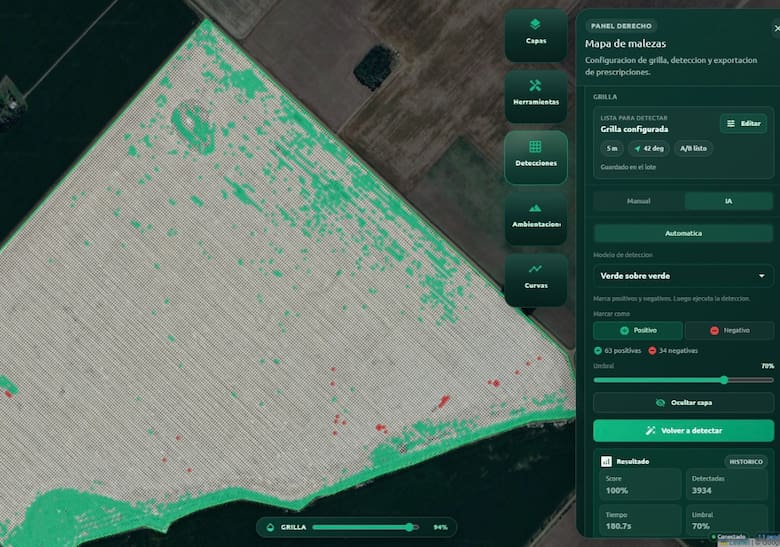Open the Herramientas tools panel
780x547 pixels.
[x=536, y=96]
